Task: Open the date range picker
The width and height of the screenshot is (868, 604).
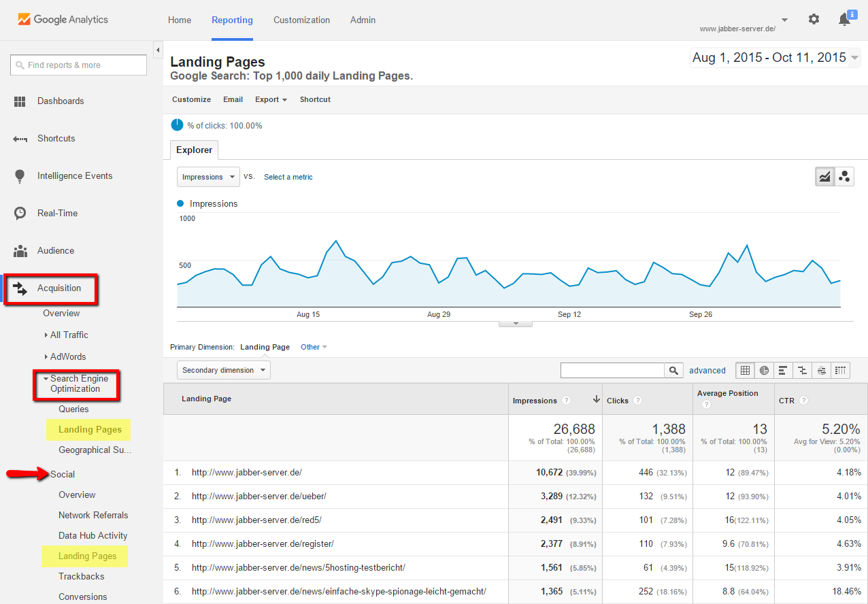Action: click(775, 58)
